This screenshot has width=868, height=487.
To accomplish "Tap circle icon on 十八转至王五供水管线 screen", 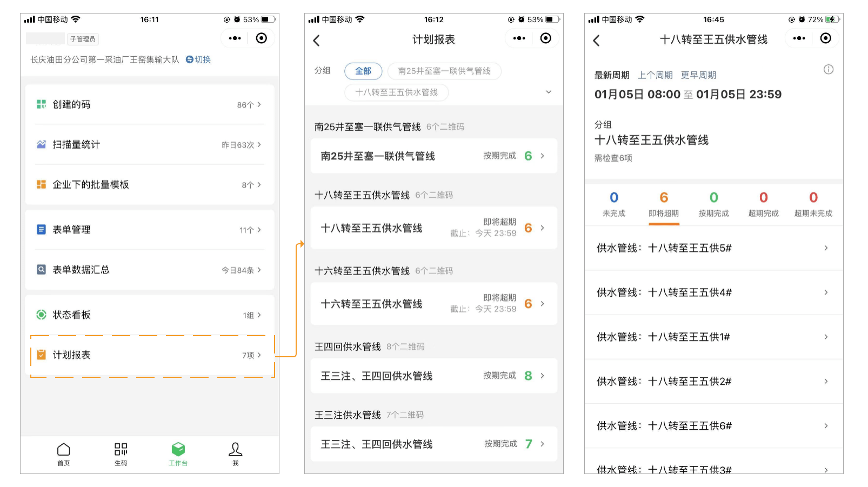I will (826, 38).
